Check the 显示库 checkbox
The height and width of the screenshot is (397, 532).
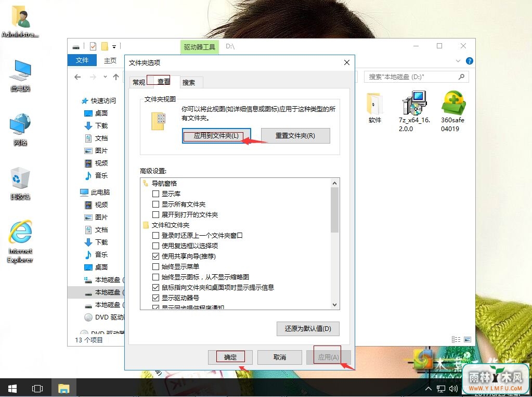(155, 194)
